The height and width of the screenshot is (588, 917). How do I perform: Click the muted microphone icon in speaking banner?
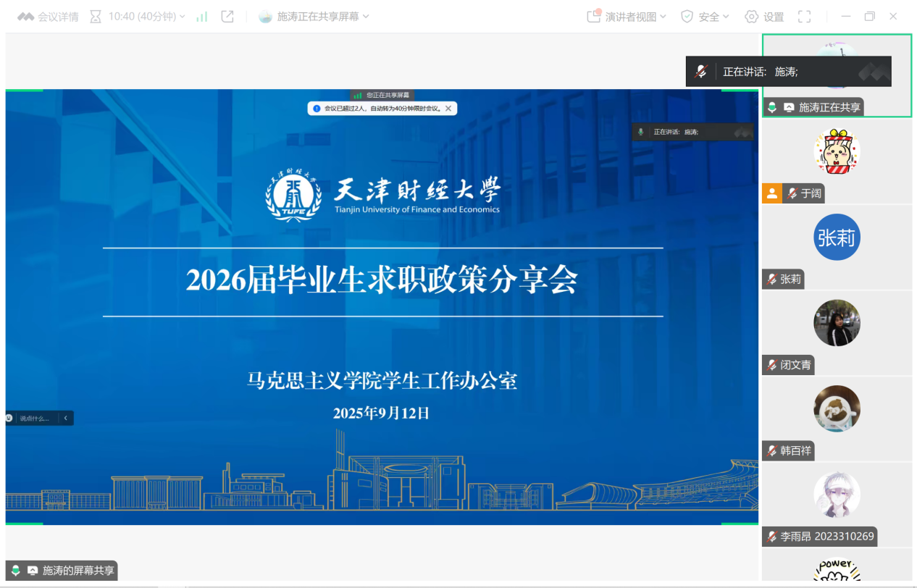pos(700,72)
